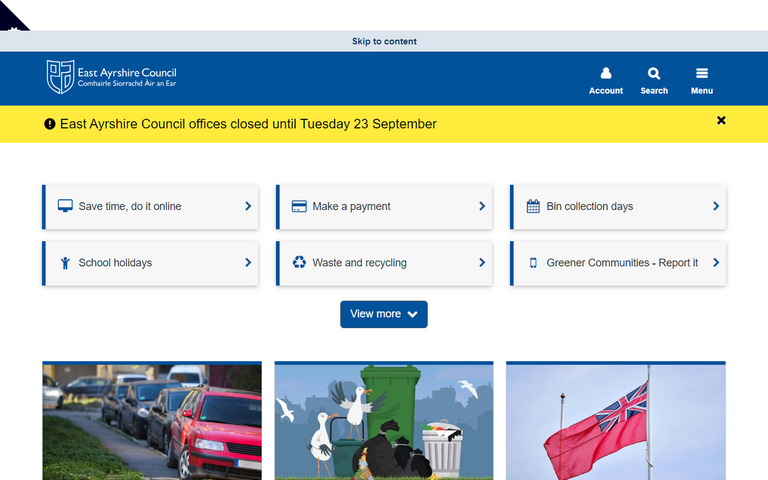Click the credit card icon for payments
The width and height of the screenshot is (768, 480).
pos(298,206)
